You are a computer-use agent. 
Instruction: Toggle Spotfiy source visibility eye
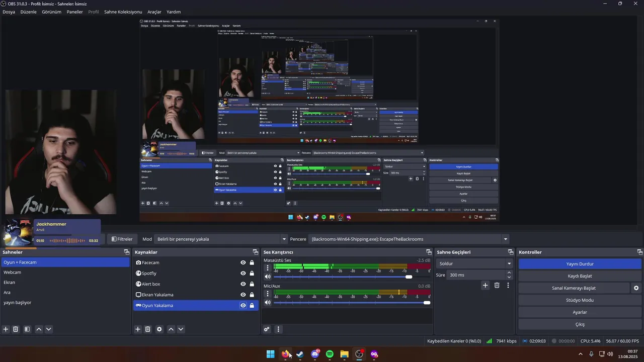[x=243, y=274]
